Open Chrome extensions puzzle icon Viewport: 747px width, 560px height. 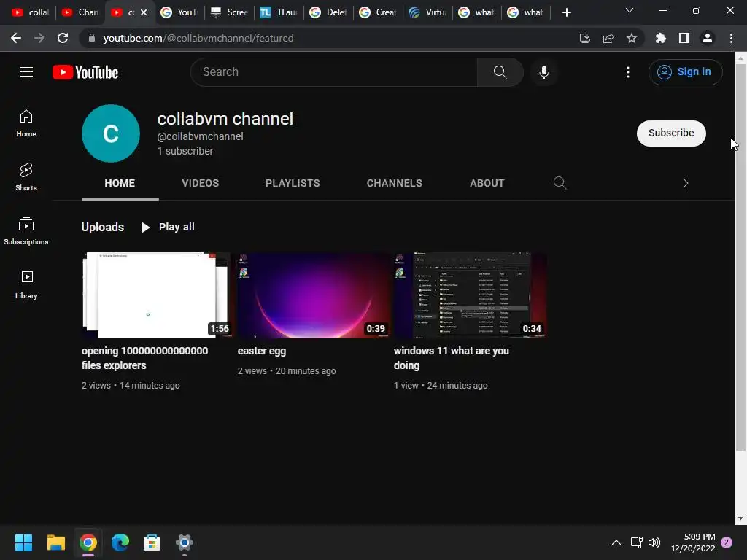click(660, 38)
